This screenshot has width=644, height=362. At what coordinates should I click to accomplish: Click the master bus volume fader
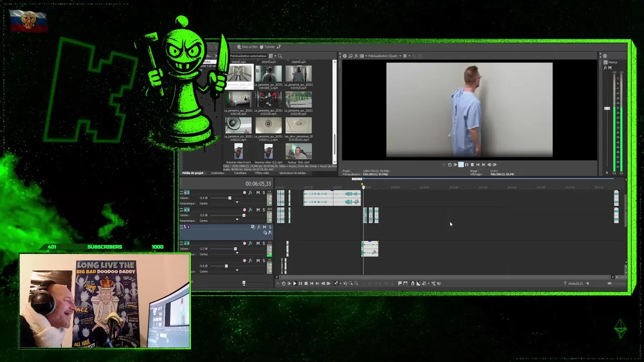point(607,108)
